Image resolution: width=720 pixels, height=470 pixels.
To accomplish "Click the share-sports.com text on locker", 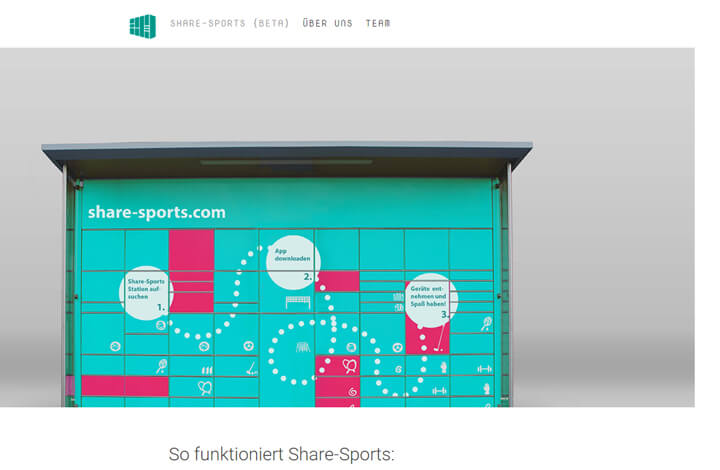I will click(x=157, y=213).
